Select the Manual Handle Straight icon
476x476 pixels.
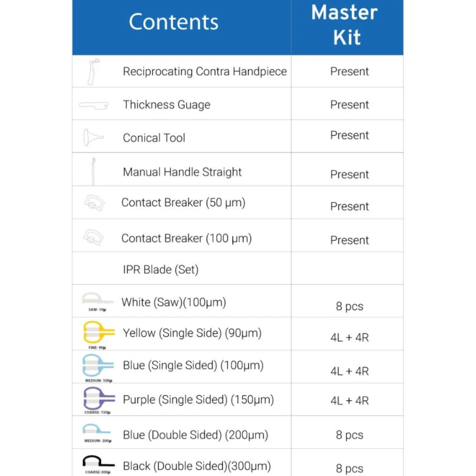coord(93,171)
